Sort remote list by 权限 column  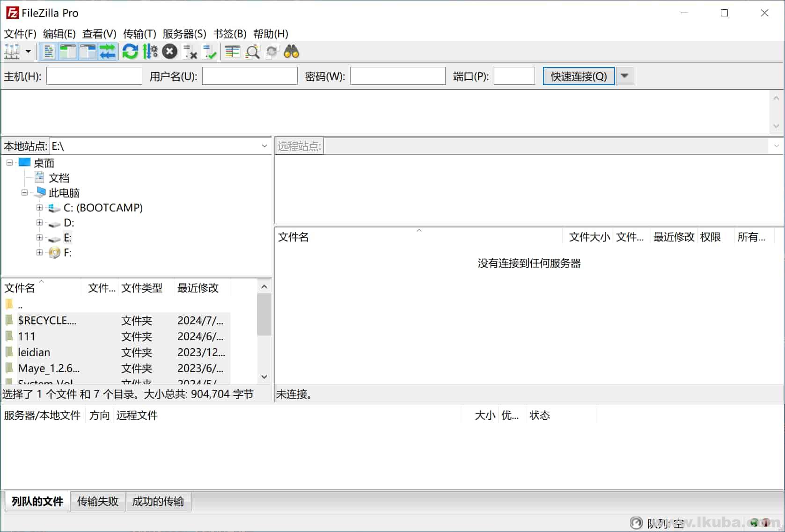[716, 237]
